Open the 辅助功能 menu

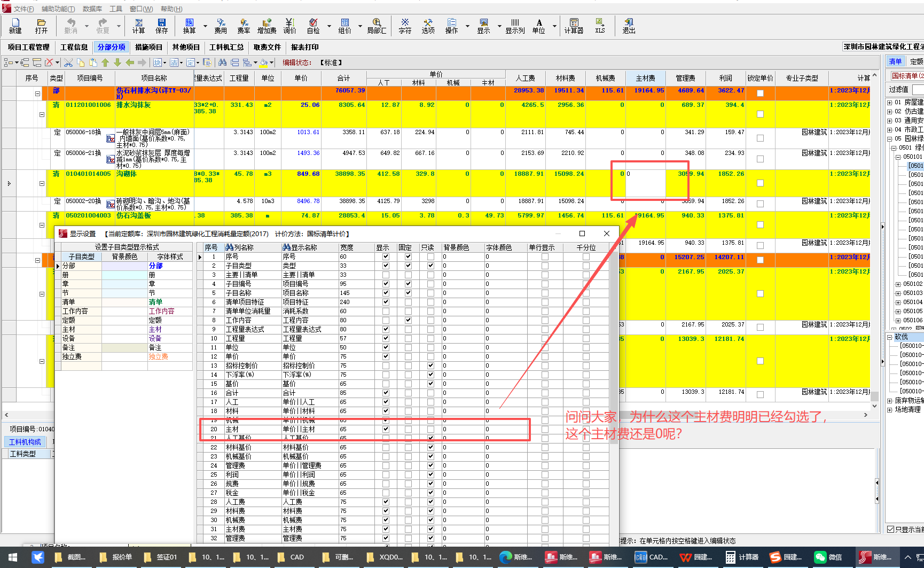point(58,9)
